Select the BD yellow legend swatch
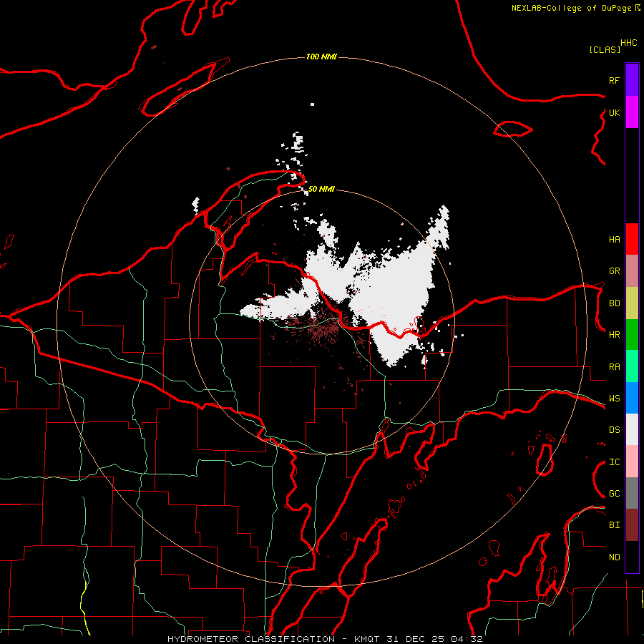644x644 pixels. 632,303
